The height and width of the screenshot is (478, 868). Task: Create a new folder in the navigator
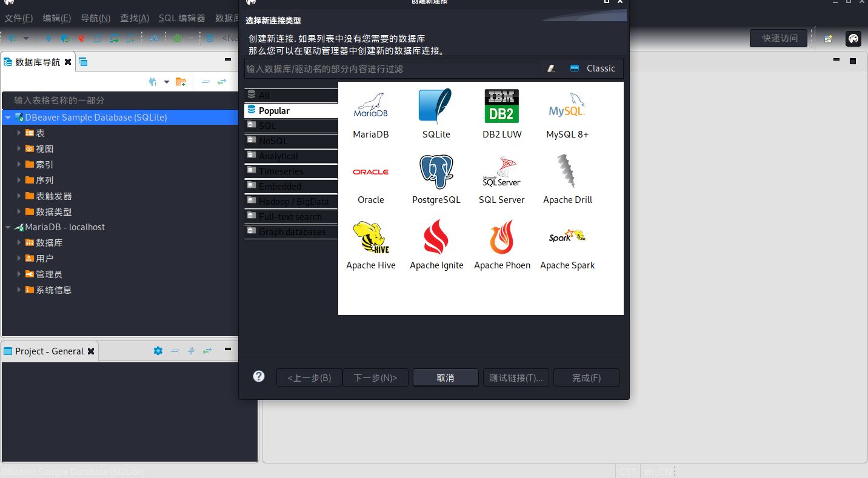pos(181,82)
